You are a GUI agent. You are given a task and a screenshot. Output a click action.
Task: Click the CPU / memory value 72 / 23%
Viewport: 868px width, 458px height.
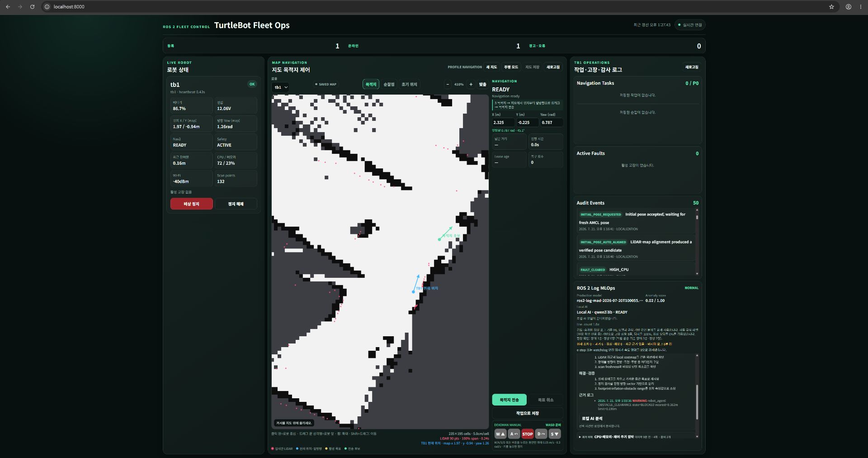tap(226, 163)
